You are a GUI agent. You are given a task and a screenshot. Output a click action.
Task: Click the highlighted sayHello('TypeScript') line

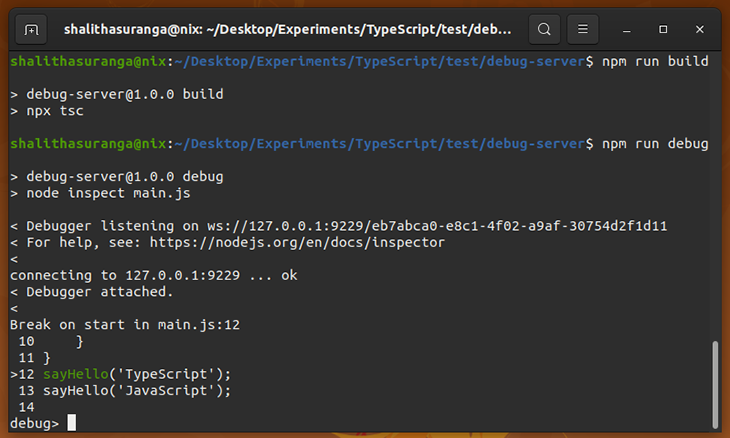[120, 374]
